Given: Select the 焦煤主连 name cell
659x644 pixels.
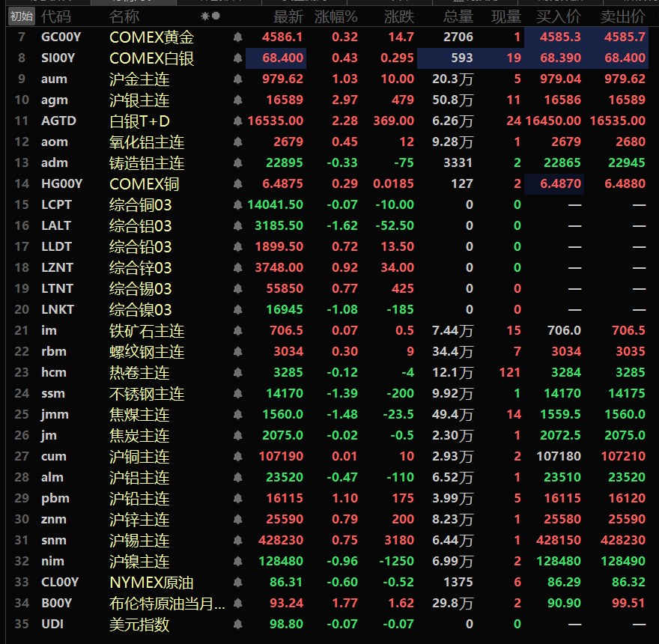Looking at the screenshot, I should pos(139,414).
